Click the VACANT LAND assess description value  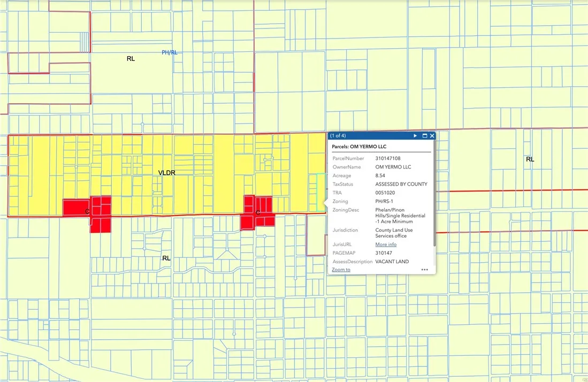392,262
